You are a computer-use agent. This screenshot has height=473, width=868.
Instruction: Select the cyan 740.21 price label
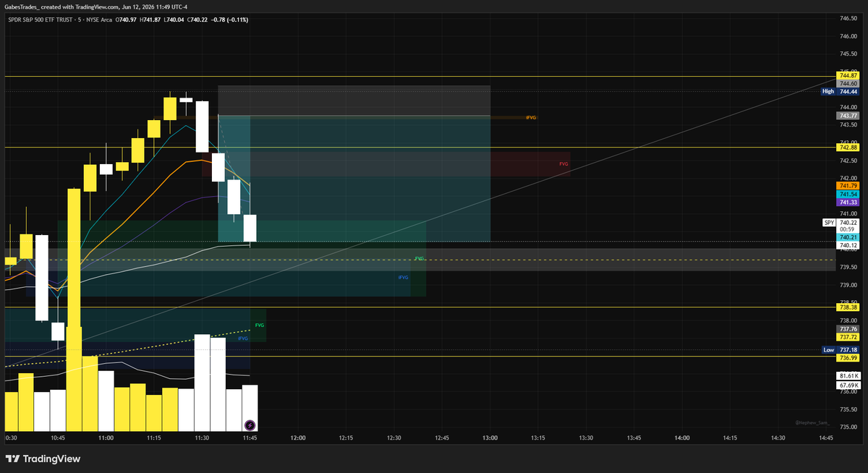pos(848,237)
